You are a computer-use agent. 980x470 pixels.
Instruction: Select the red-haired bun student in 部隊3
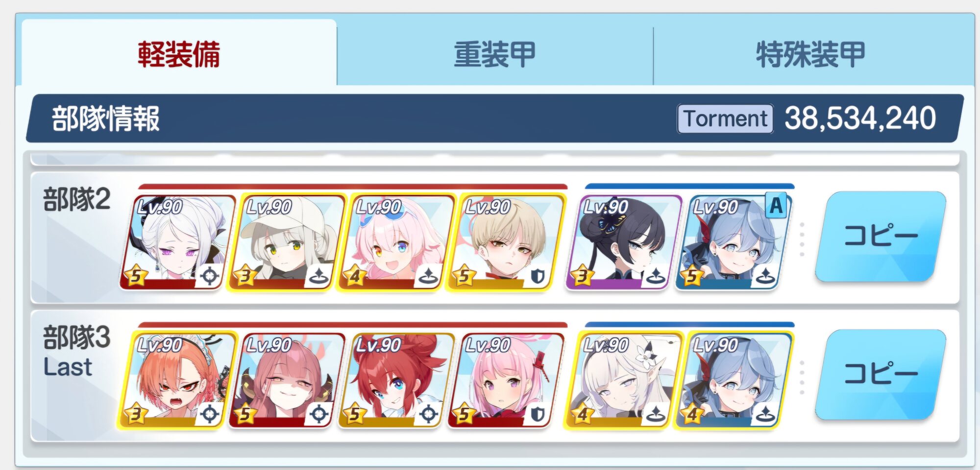396,380
